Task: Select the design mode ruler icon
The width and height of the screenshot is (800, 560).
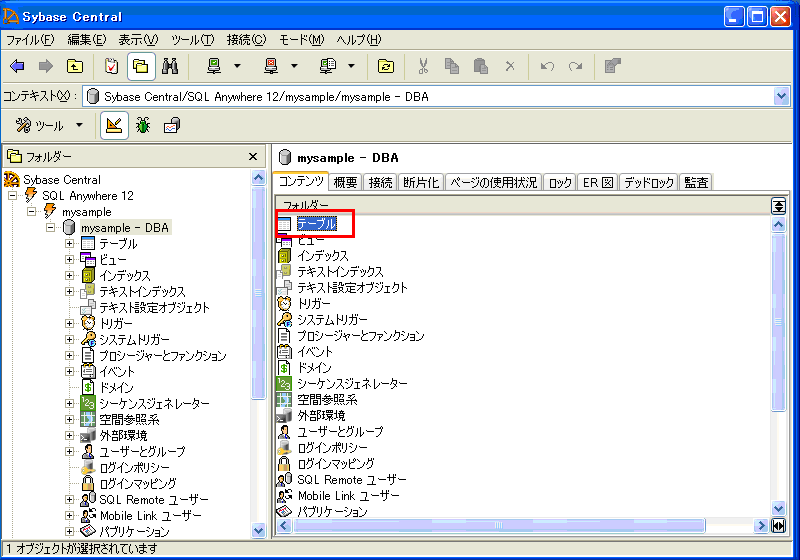Action: (x=114, y=125)
